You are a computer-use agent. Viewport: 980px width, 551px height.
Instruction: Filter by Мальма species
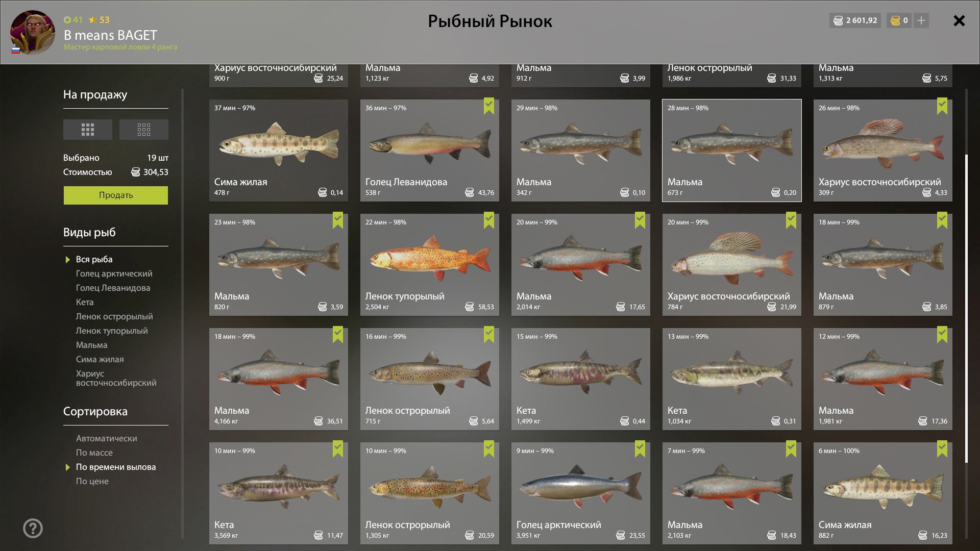[92, 345]
